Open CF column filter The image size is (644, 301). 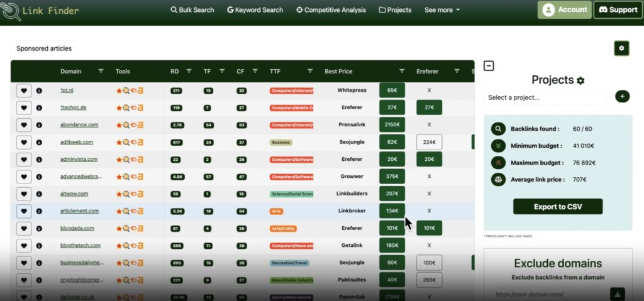pos(255,71)
